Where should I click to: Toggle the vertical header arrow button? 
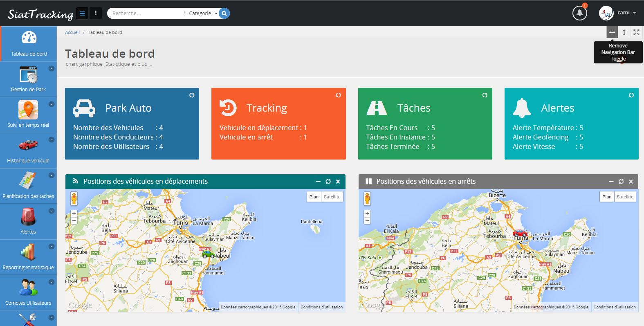pyautogui.click(x=624, y=32)
